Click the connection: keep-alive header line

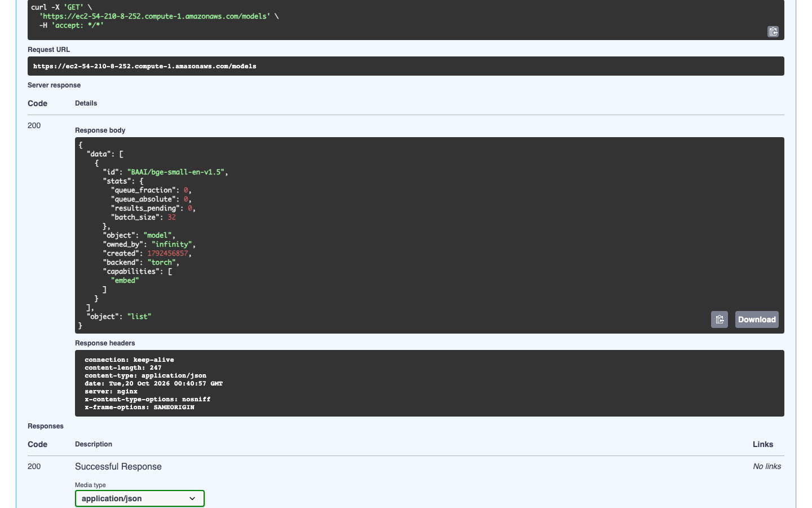pyautogui.click(x=129, y=360)
